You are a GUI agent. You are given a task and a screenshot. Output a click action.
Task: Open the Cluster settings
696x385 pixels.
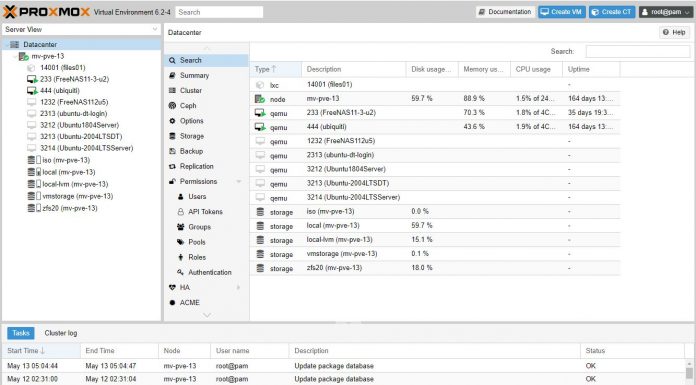(206, 91)
